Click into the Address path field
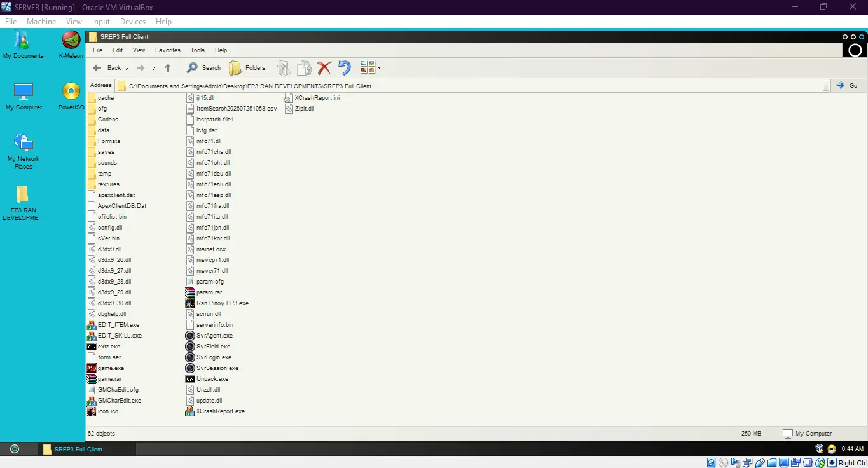Image resolution: width=868 pixels, height=468 pixels. 473,86
